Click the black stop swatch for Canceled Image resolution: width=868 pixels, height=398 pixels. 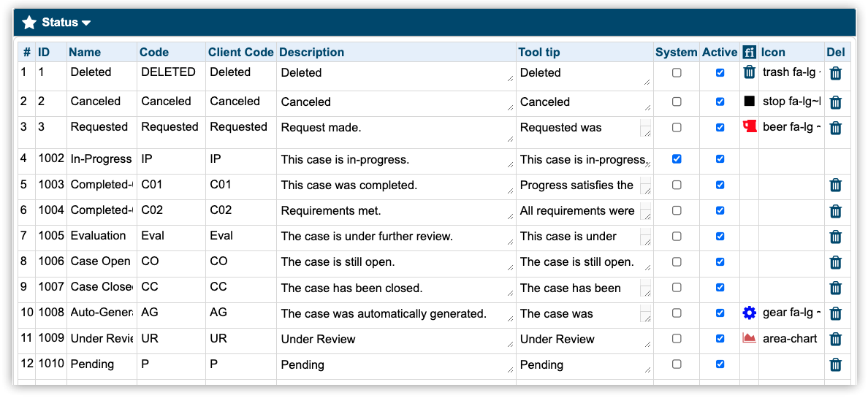coord(749,102)
